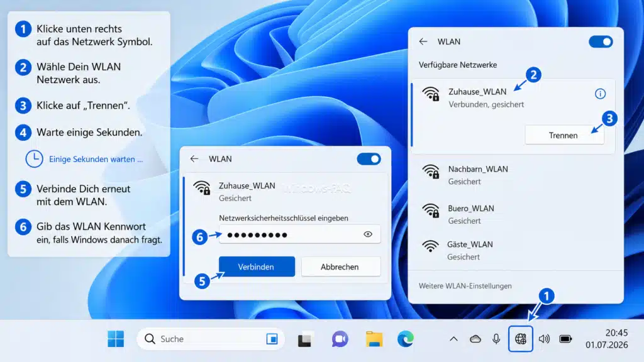The width and height of the screenshot is (644, 362).
Task: Expand the hidden tray icons chevron
Action: pos(453,339)
